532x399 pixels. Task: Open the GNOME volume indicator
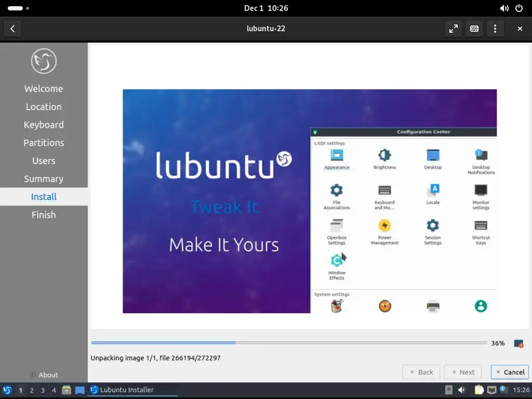point(504,8)
